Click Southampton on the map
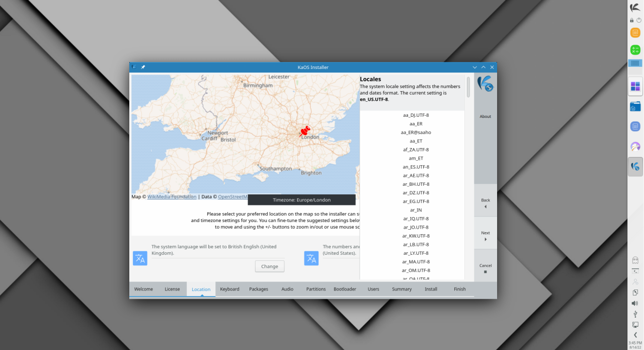Viewport: 644px width, 350px height. click(275, 169)
